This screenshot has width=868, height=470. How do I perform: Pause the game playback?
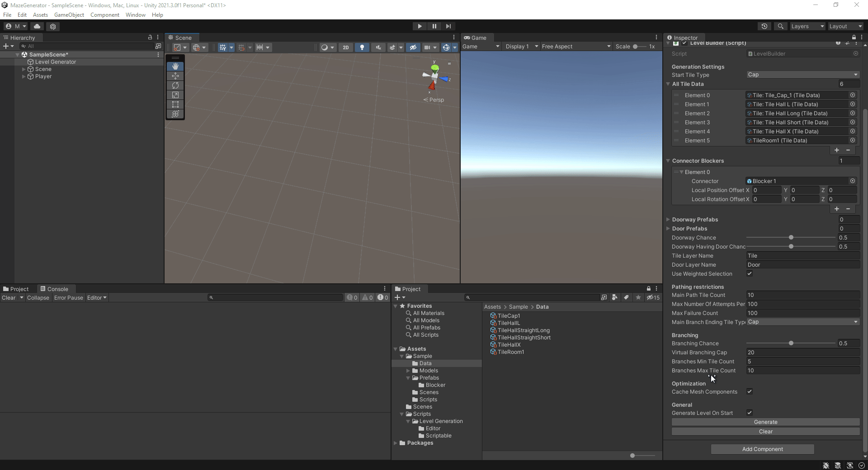(434, 26)
